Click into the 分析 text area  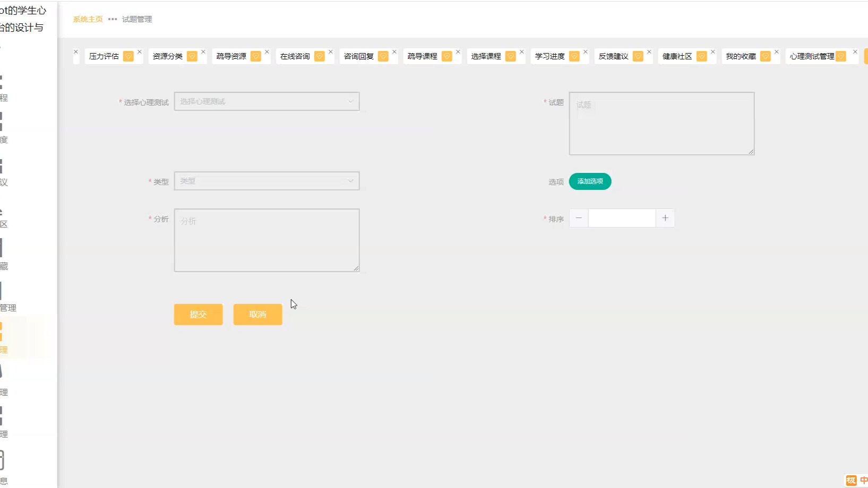tap(267, 240)
